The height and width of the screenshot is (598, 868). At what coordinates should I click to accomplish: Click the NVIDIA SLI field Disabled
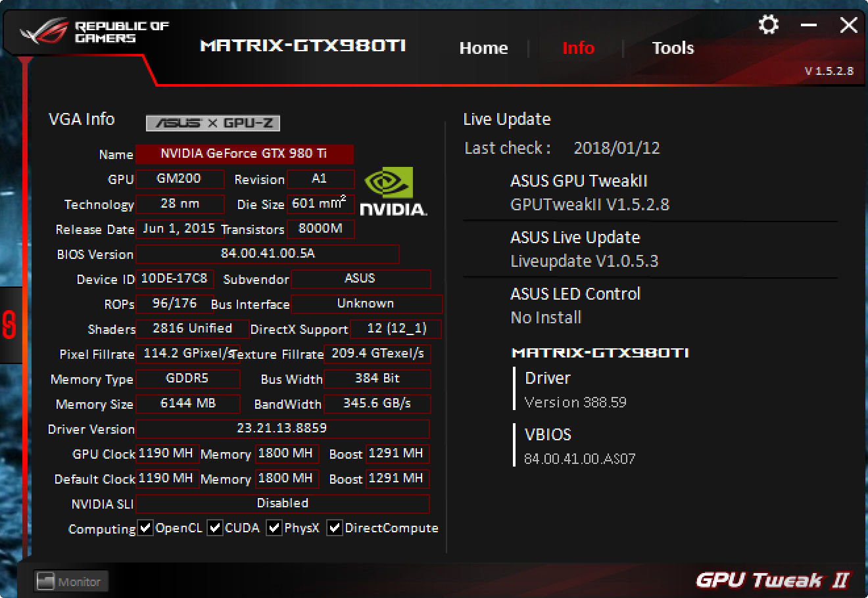click(282, 503)
